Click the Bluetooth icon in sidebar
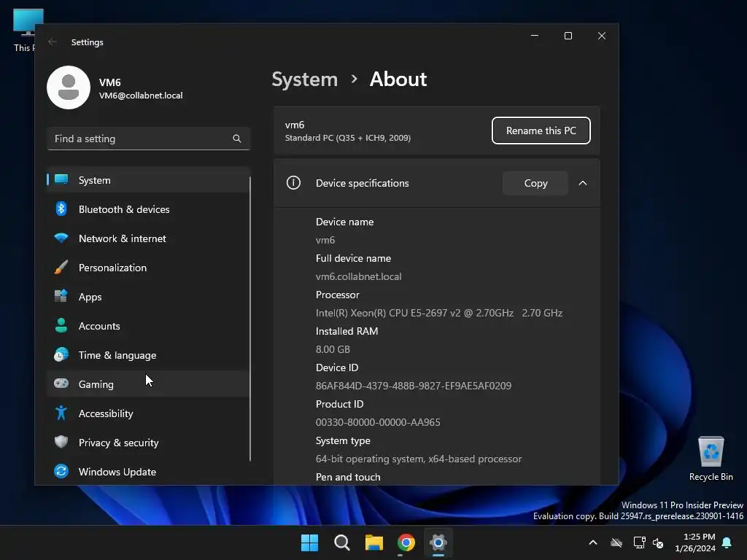 click(61, 209)
